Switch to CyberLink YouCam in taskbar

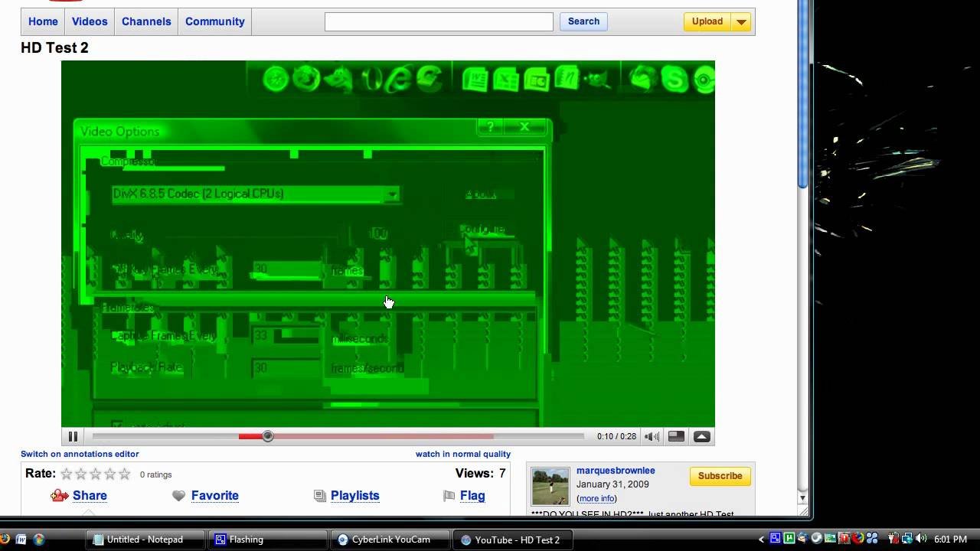pyautogui.click(x=390, y=540)
